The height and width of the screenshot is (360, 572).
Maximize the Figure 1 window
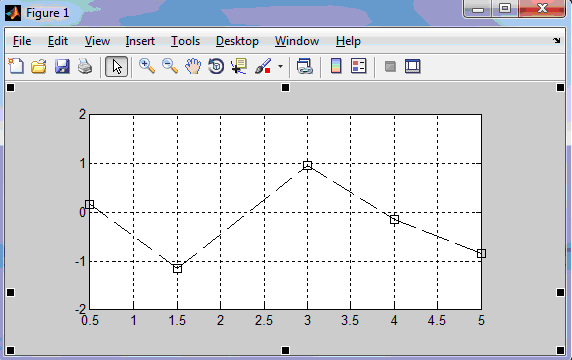[505, 8]
